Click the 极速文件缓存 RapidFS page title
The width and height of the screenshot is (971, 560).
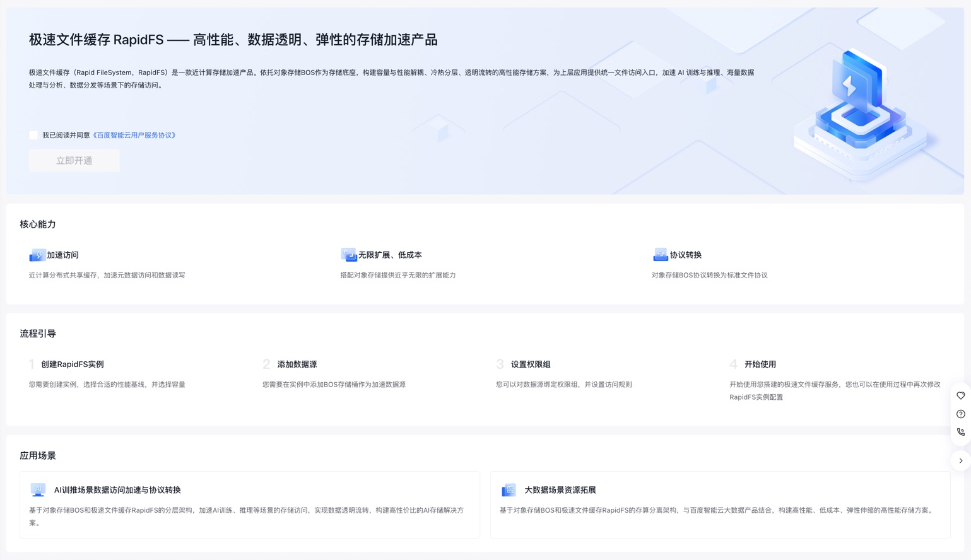click(233, 40)
